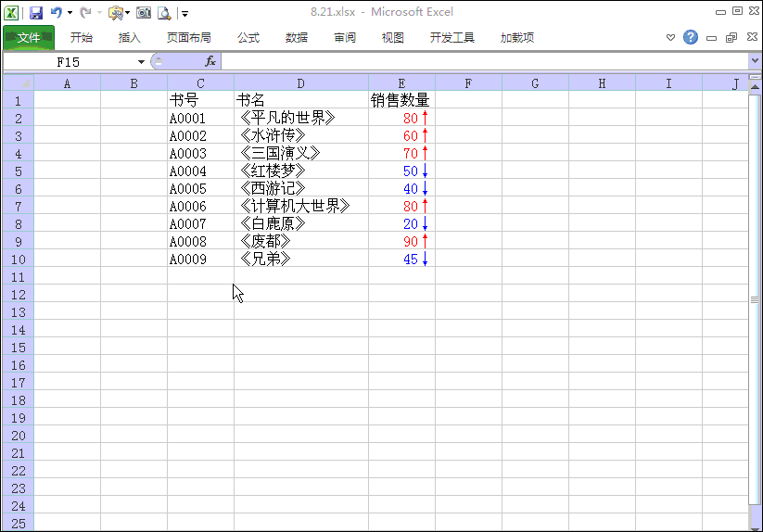
Task: Click the Save icon in quick access toolbar
Action: pyautogui.click(x=36, y=13)
